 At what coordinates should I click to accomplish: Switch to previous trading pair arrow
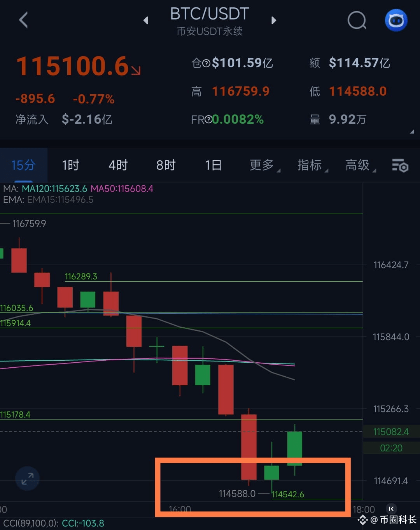pos(146,20)
